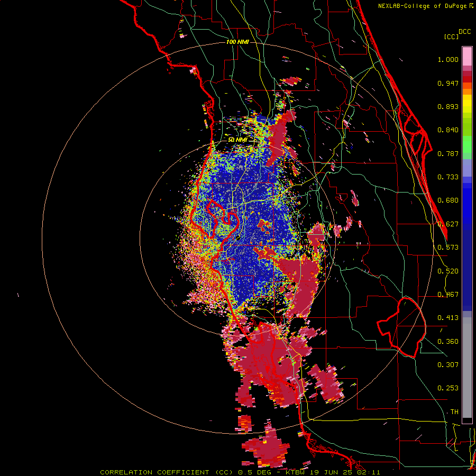Click the "100 NMI" range ring label

click(x=237, y=42)
